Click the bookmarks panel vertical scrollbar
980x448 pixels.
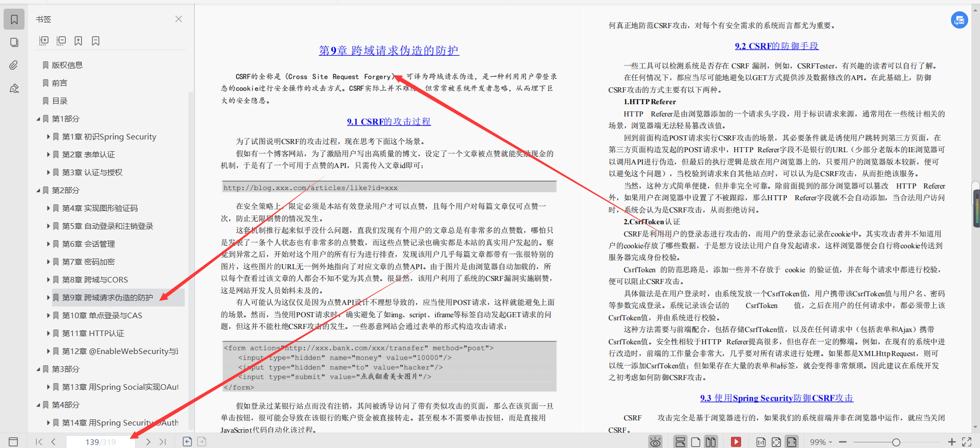click(x=191, y=261)
